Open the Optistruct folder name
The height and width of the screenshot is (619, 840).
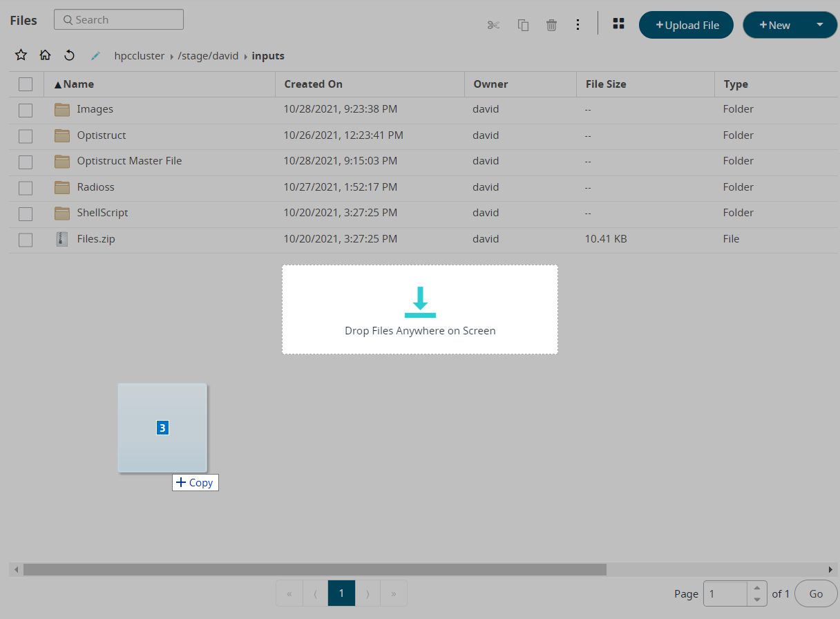point(102,135)
